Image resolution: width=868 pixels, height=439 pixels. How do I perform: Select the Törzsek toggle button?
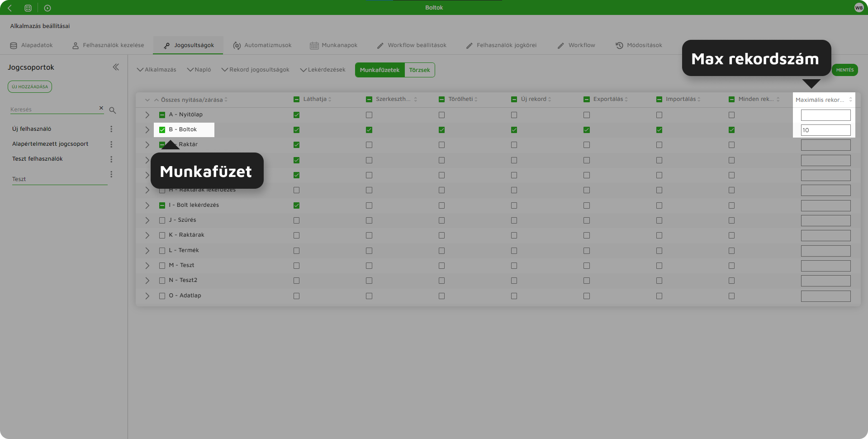click(420, 70)
